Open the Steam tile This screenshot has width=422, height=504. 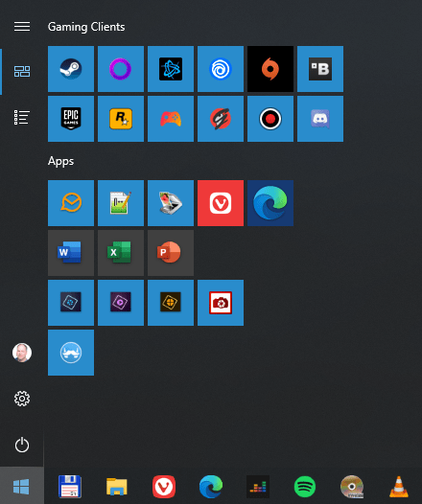pos(71,69)
